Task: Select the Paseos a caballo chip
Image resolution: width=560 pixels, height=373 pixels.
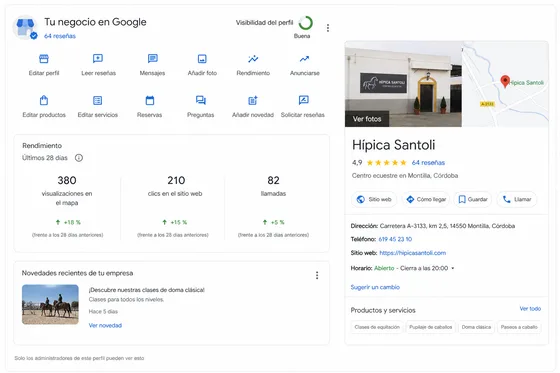Action: (x=519, y=327)
